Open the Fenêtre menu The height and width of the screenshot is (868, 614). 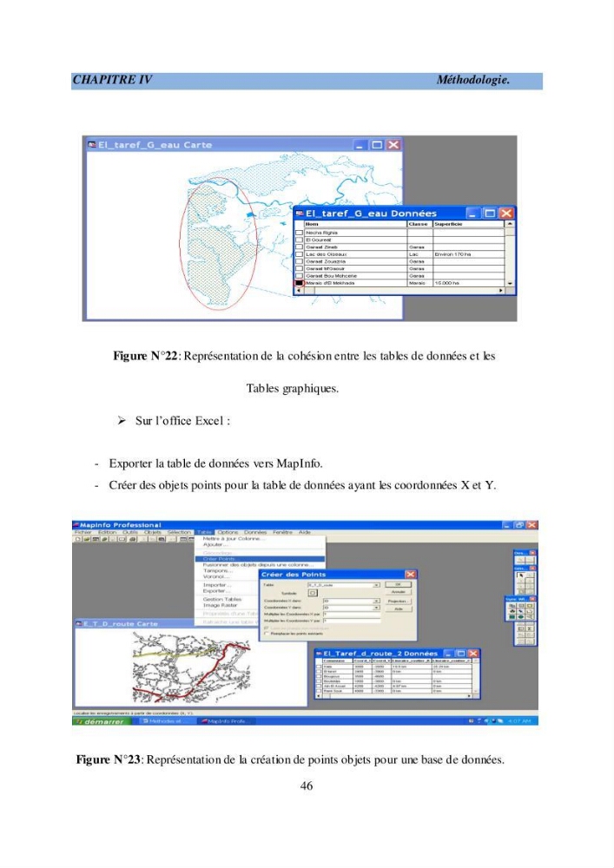(282, 532)
